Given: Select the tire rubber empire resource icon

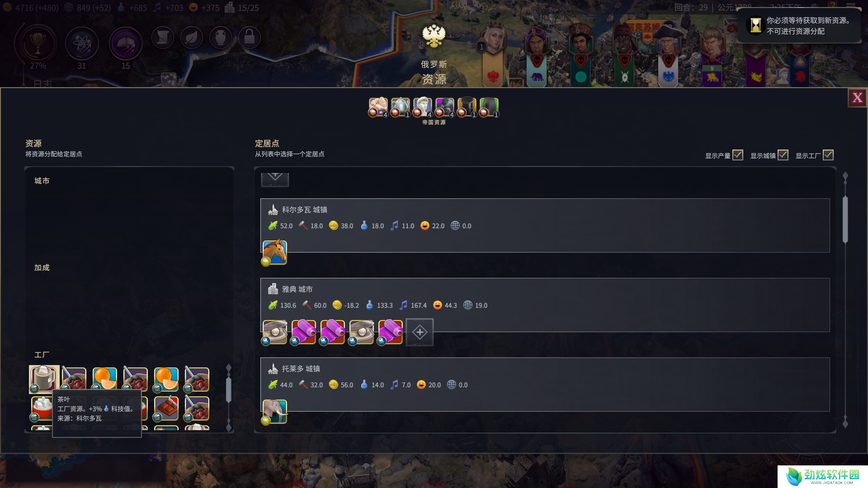Looking at the screenshot, I should tap(489, 107).
